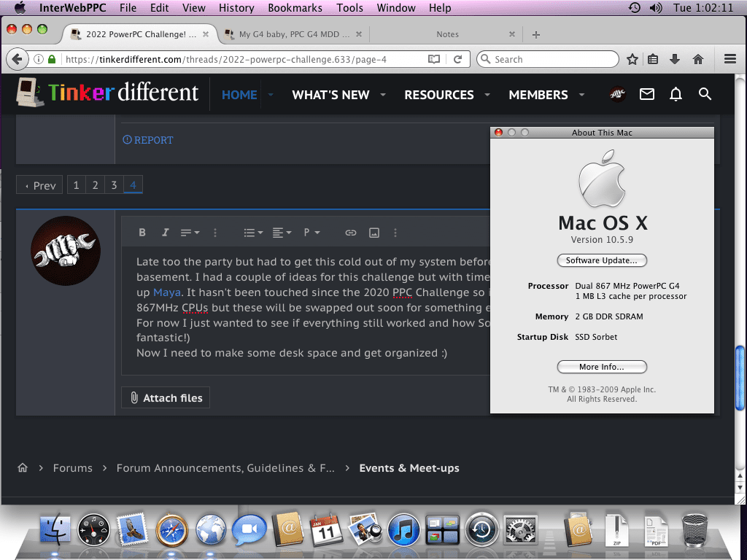Open a new browser tab

tap(536, 34)
